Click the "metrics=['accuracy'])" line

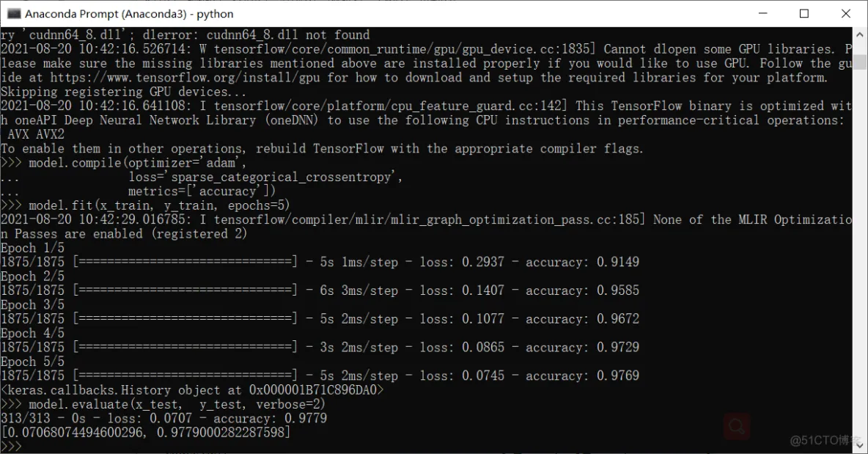pyautogui.click(x=202, y=191)
